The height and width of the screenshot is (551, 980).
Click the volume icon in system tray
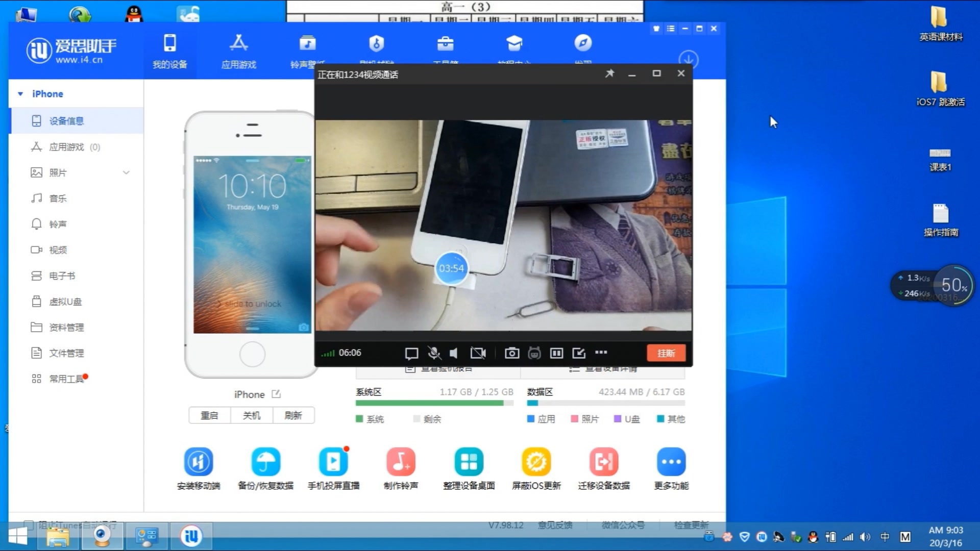click(865, 537)
